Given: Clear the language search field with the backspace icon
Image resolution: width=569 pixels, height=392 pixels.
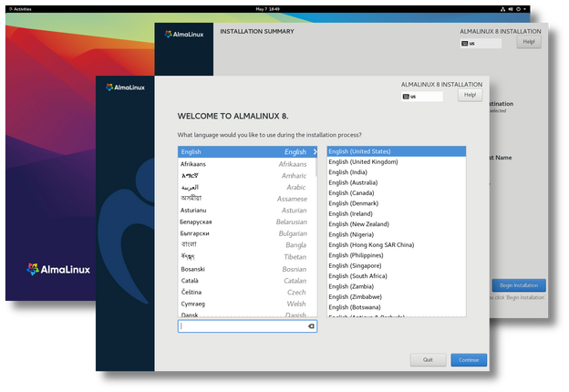Looking at the screenshot, I should (311, 325).
